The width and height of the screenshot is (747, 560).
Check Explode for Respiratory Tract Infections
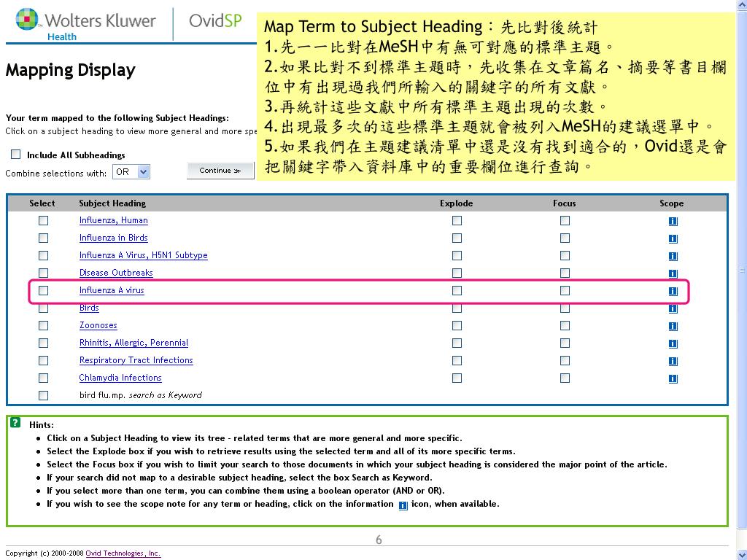point(457,360)
